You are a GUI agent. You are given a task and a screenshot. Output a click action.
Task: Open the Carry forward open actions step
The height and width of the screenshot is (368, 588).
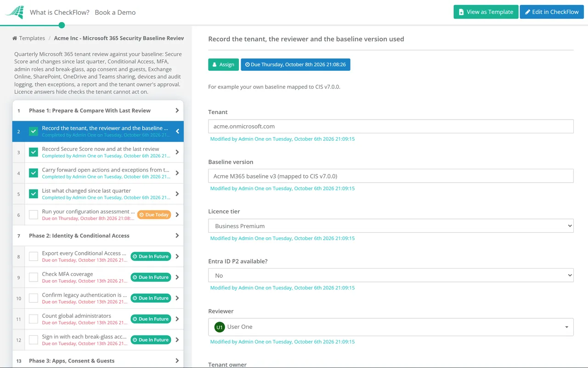coord(98,173)
